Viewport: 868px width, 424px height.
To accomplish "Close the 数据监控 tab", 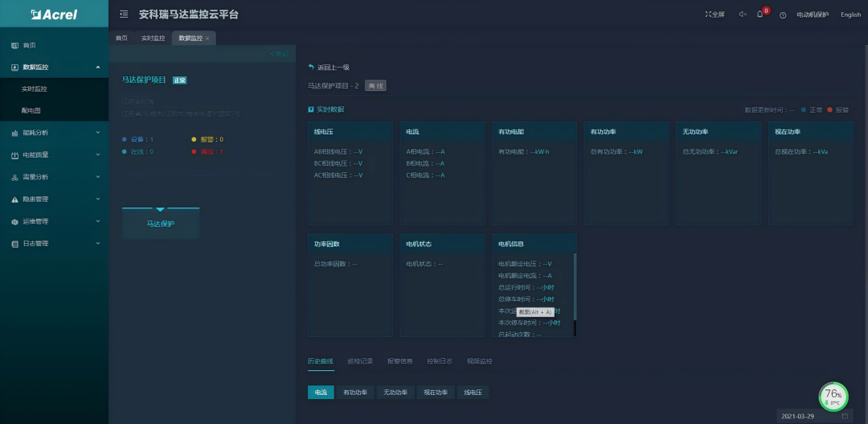I will click(207, 39).
